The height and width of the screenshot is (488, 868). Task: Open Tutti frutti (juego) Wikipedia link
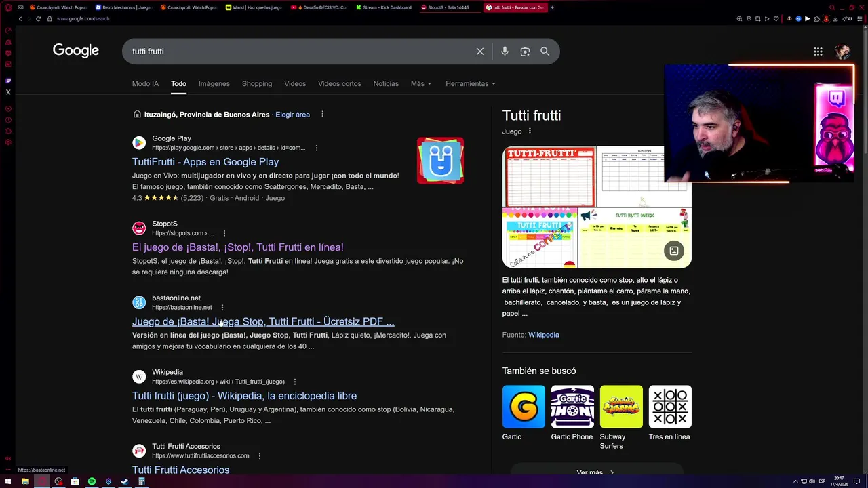[244, 396]
